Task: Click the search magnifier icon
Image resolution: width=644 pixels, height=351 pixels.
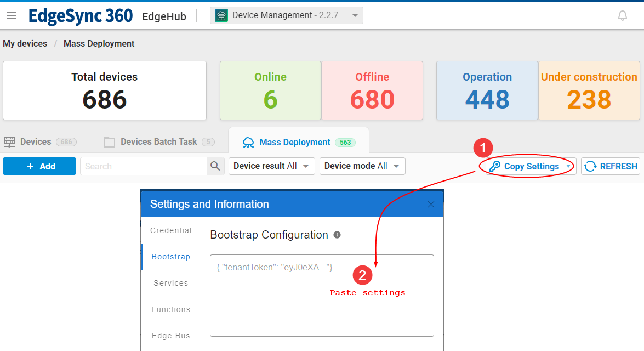Action: 215,166
